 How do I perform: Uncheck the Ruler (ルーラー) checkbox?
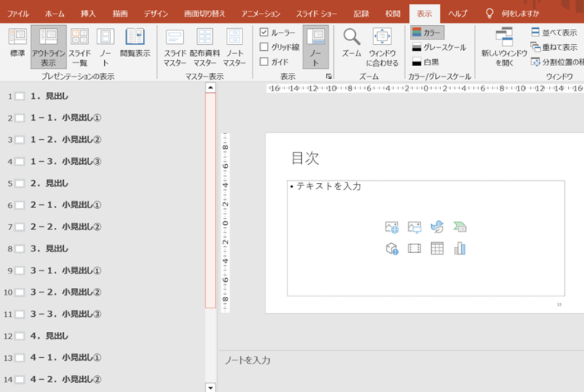pos(264,33)
